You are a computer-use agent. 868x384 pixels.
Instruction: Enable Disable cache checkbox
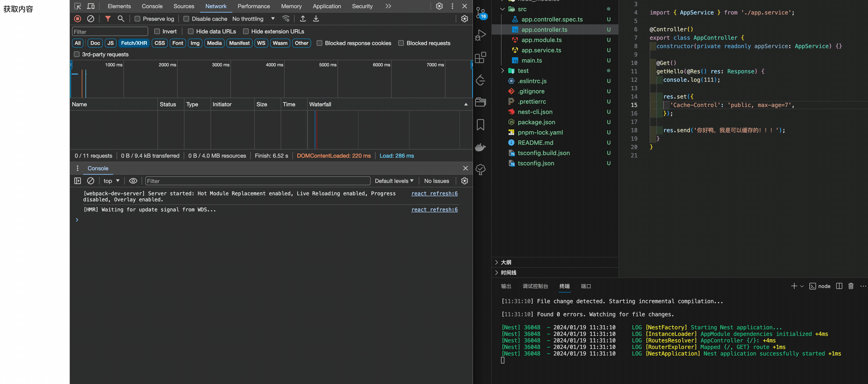[186, 19]
